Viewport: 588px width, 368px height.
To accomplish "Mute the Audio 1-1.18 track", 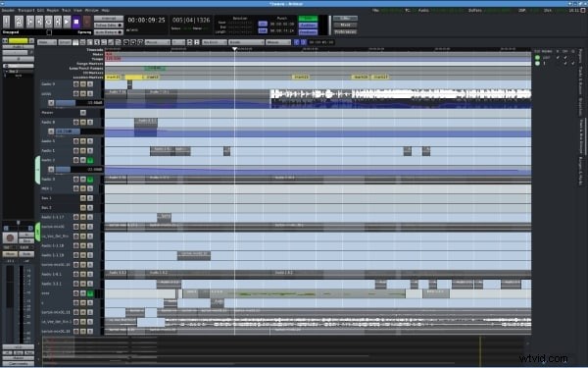I will 83,246.
